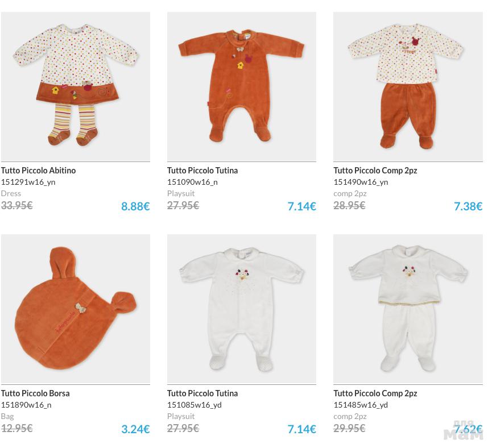
Task: Click the Dress category label
Action: [x=11, y=193]
